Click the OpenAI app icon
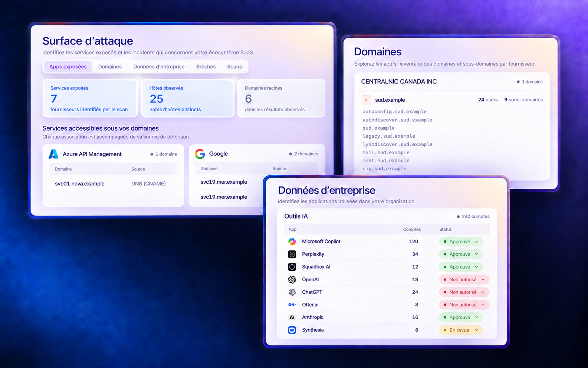The width and height of the screenshot is (588, 368). pos(292,279)
